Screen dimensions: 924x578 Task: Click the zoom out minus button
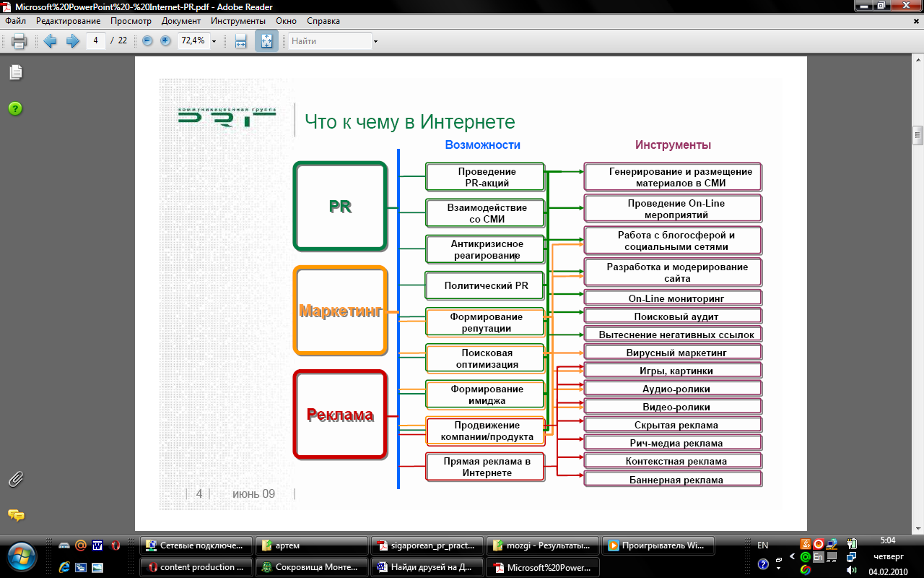(x=148, y=41)
